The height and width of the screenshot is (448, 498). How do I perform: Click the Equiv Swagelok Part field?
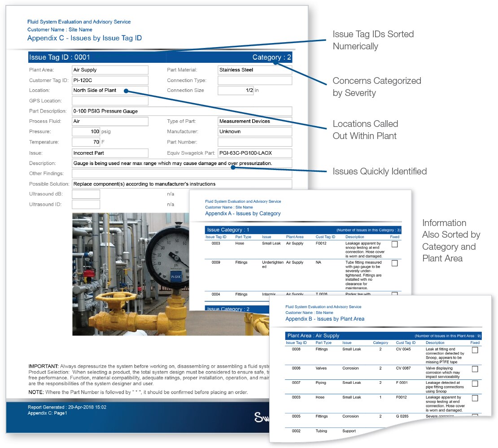click(255, 153)
